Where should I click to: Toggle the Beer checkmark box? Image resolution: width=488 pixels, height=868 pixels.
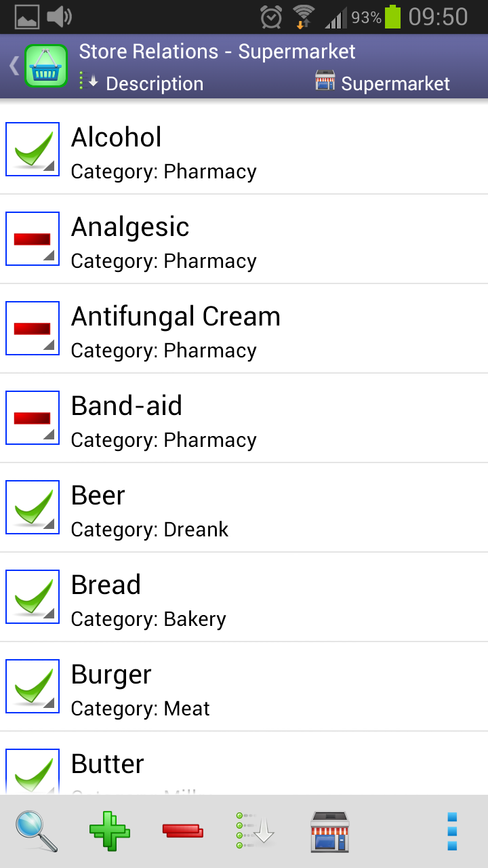point(33,507)
